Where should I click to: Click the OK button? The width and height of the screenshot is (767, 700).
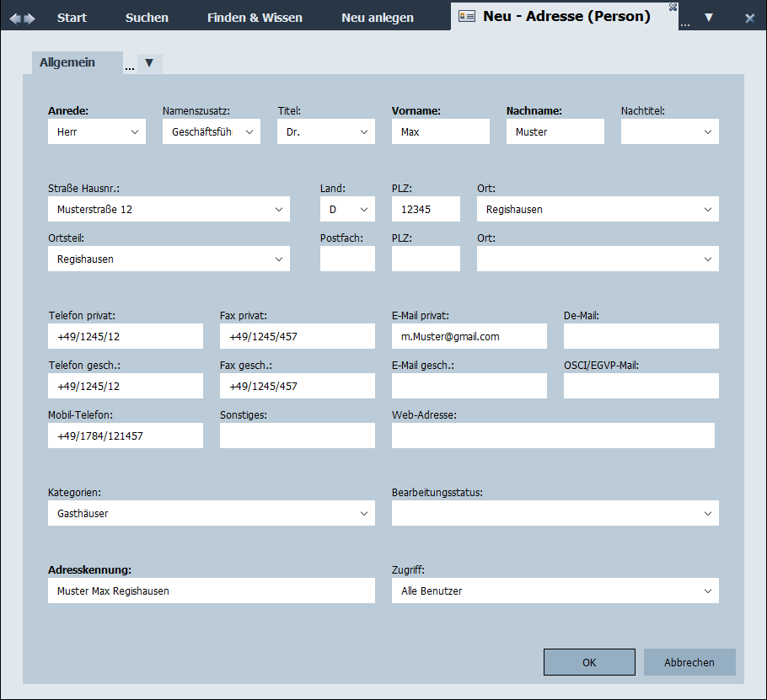pos(589,663)
